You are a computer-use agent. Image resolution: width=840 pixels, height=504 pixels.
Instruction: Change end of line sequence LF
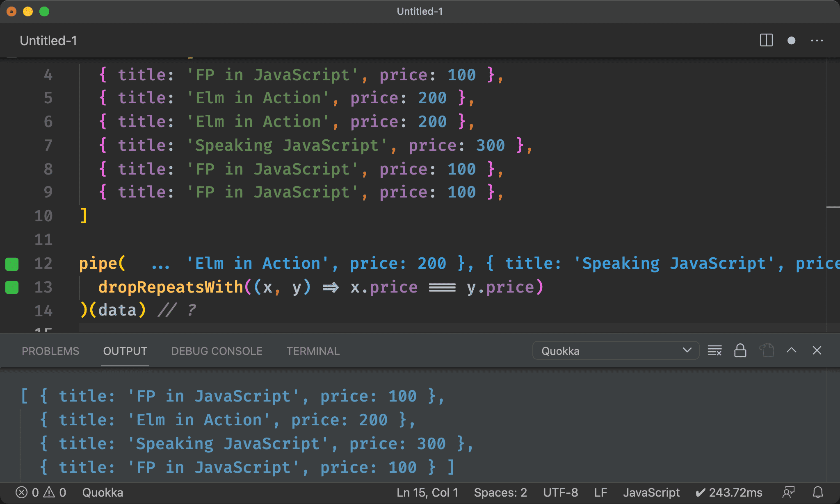coord(600,493)
